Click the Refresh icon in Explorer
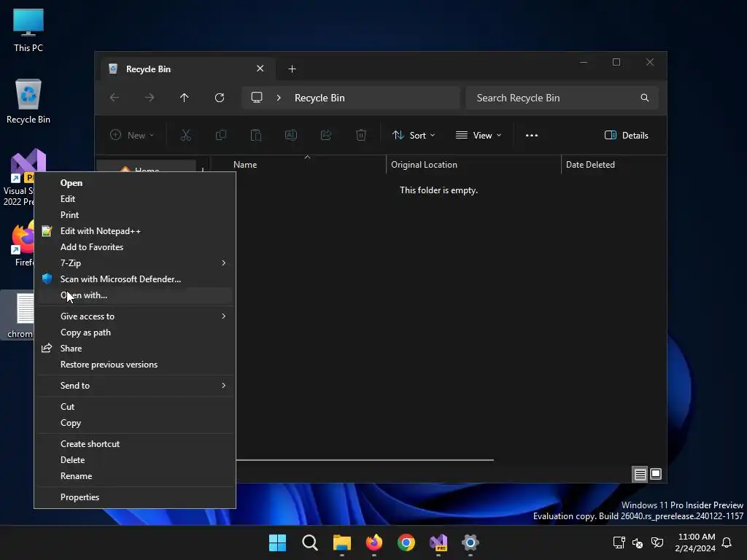This screenshot has width=747, height=560. [x=219, y=98]
